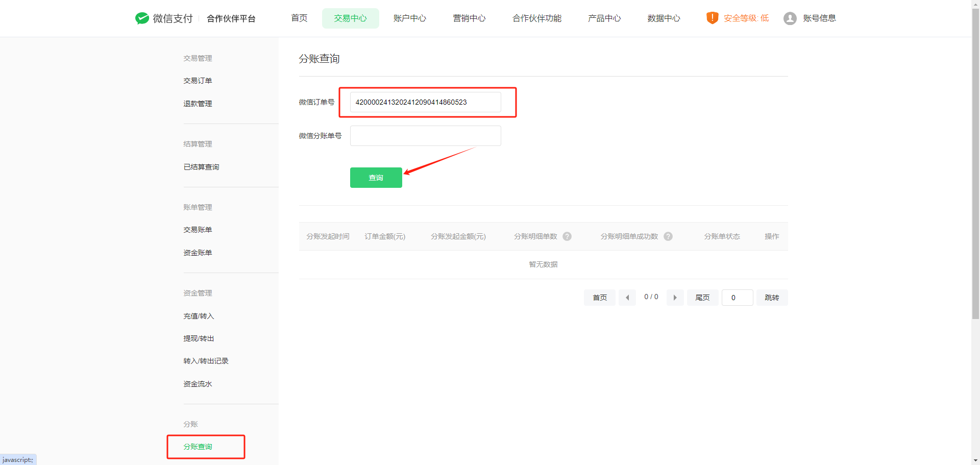The width and height of the screenshot is (980, 465).
Task: Click the page number input box
Action: [738, 298]
